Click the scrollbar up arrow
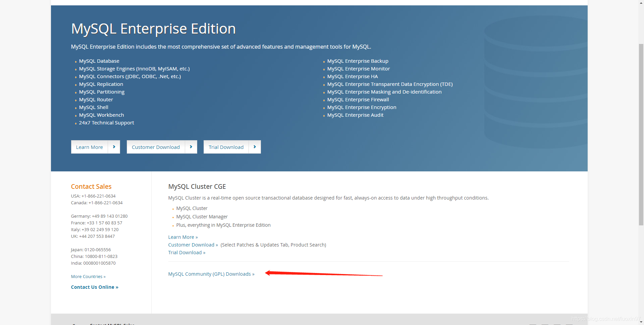The height and width of the screenshot is (325, 644). [x=641, y=2]
